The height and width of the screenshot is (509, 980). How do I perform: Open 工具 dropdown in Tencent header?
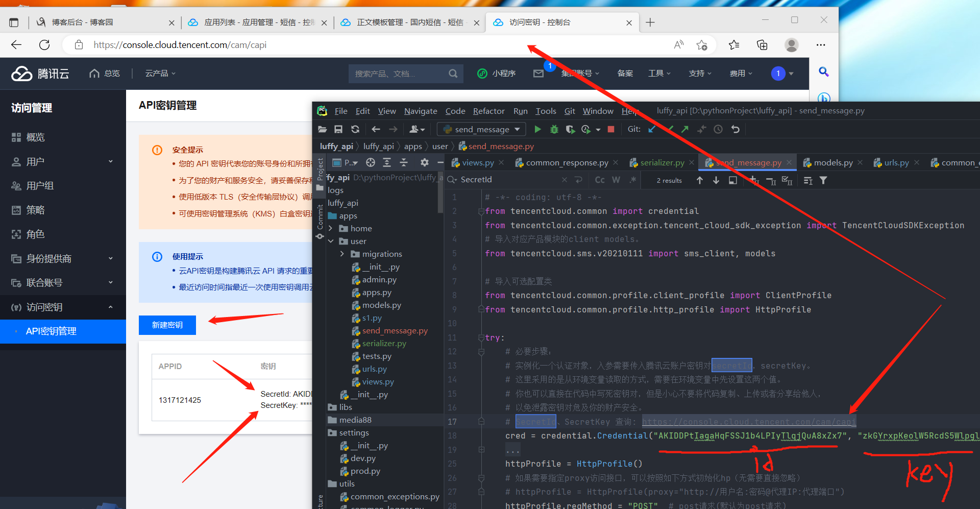coord(659,74)
